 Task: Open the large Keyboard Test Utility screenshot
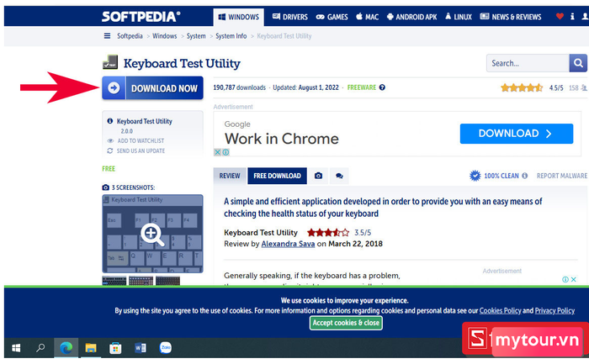152,234
